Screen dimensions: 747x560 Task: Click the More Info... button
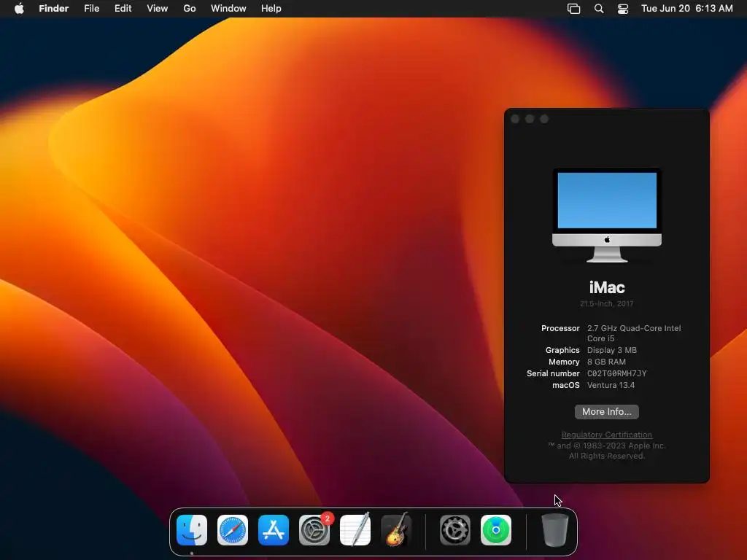[x=606, y=411]
